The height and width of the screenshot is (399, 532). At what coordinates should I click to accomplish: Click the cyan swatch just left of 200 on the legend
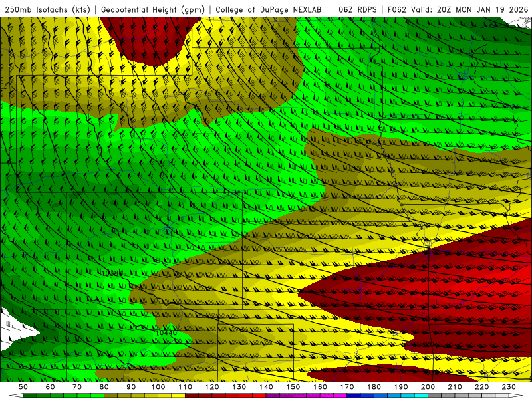click(x=421, y=396)
